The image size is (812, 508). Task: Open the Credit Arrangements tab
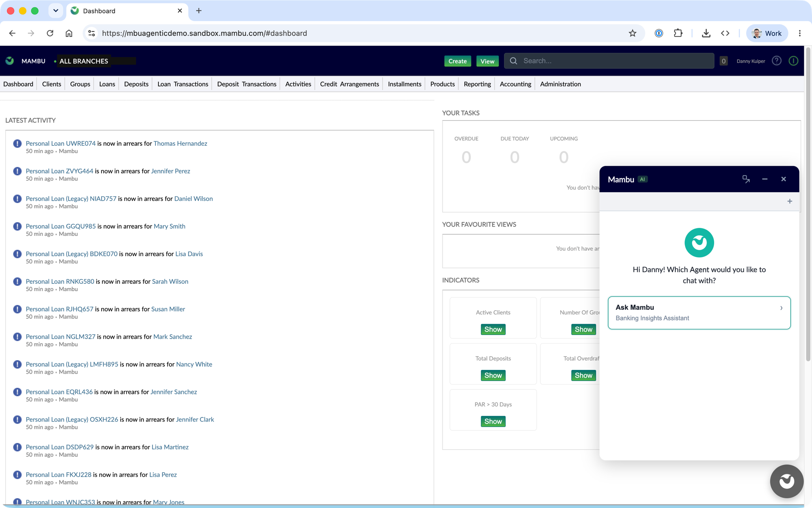point(350,84)
